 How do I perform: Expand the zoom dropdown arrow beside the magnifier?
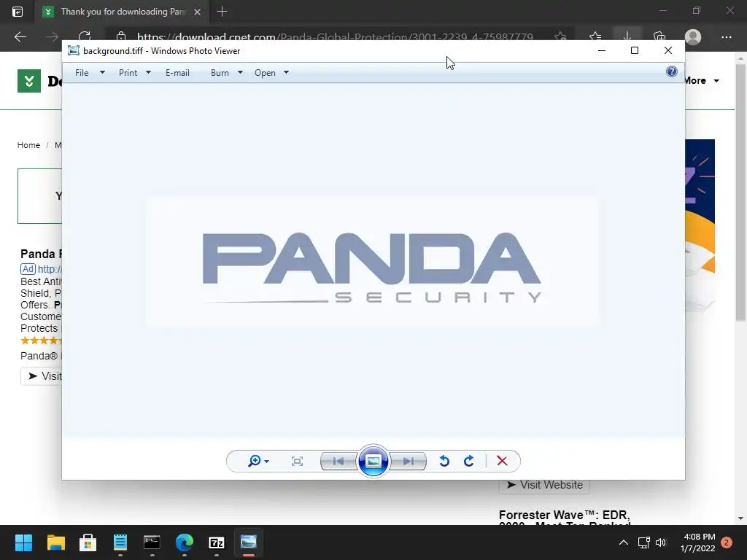click(267, 462)
